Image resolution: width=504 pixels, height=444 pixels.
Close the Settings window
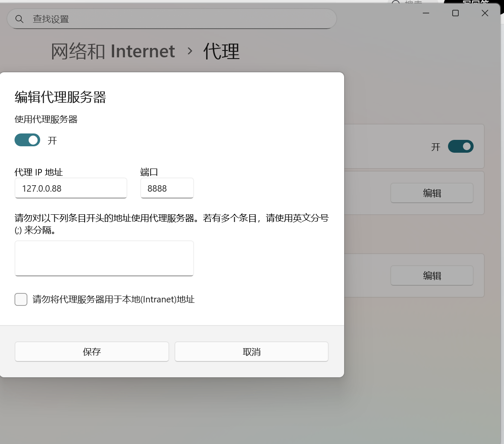[485, 13]
